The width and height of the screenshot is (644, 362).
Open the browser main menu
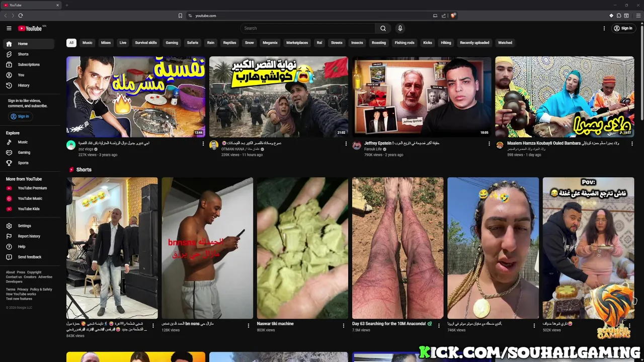(639, 16)
